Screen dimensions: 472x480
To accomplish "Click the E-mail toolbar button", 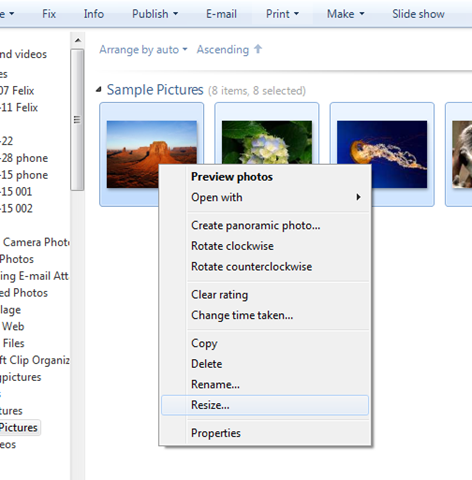I will coord(221,14).
